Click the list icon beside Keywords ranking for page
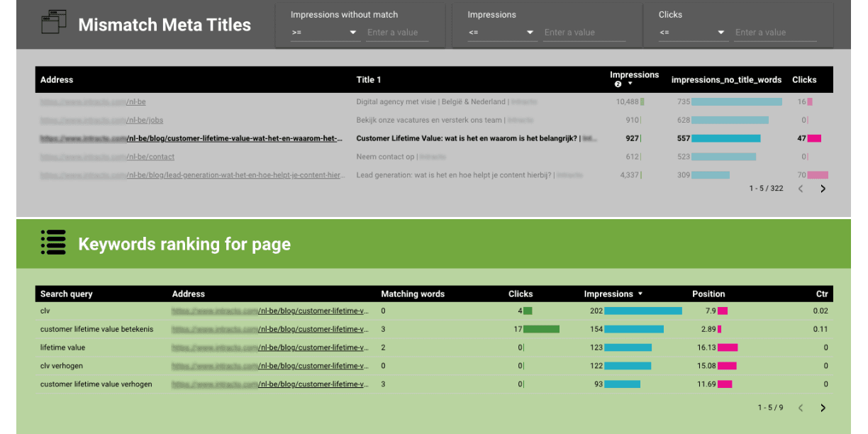This screenshot has height=434, width=868. [53, 243]
